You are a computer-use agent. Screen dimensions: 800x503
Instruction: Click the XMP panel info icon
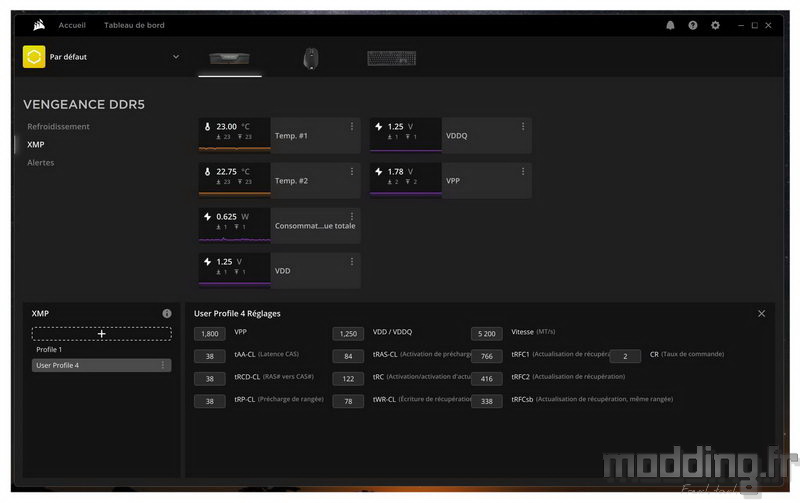coord(167,313)
